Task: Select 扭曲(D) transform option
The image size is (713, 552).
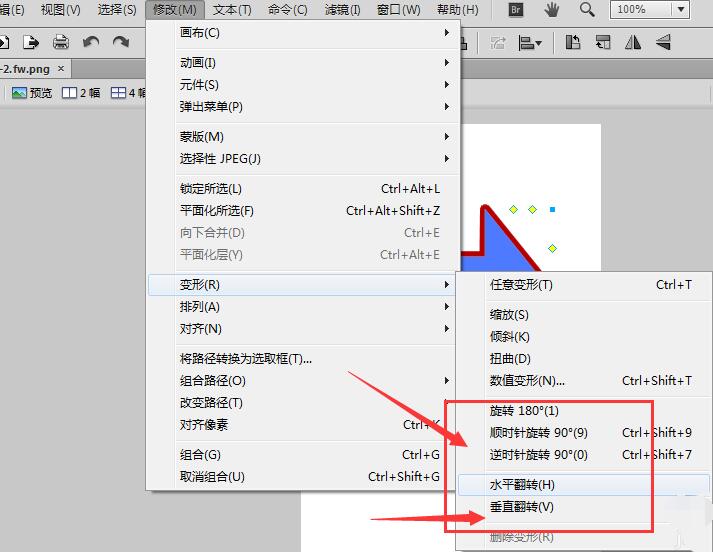Action: coord(584,359)
